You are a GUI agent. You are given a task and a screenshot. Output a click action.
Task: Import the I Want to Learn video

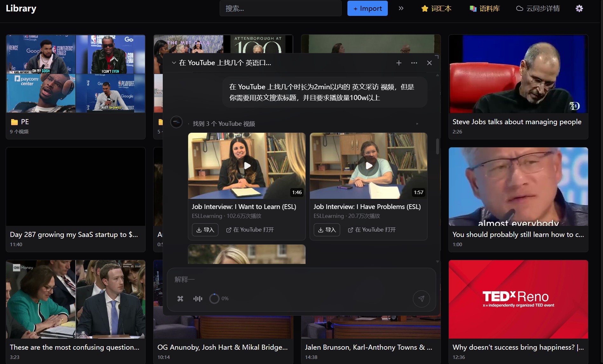click(x=205, y=230)
